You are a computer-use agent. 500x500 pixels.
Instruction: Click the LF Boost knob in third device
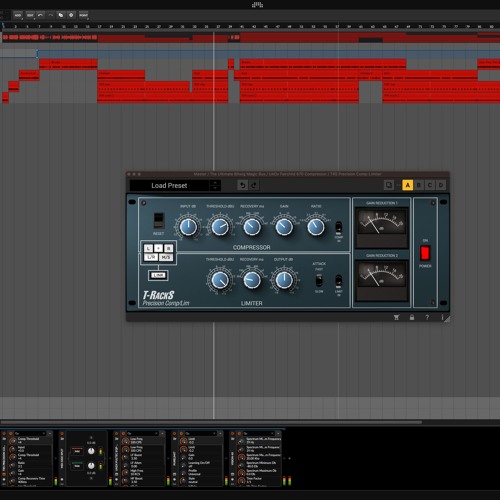126,457
